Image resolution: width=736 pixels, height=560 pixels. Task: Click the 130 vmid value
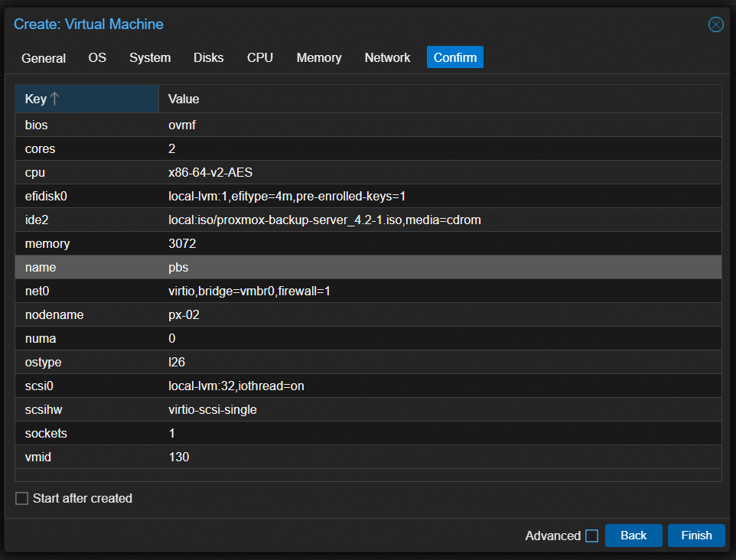pos(179,457)
